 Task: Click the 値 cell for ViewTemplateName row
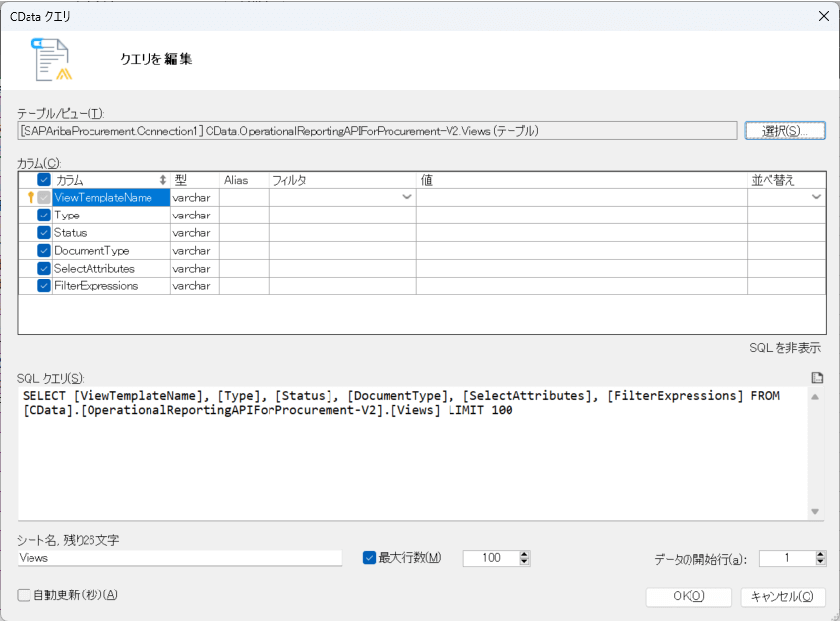[581, 197]
